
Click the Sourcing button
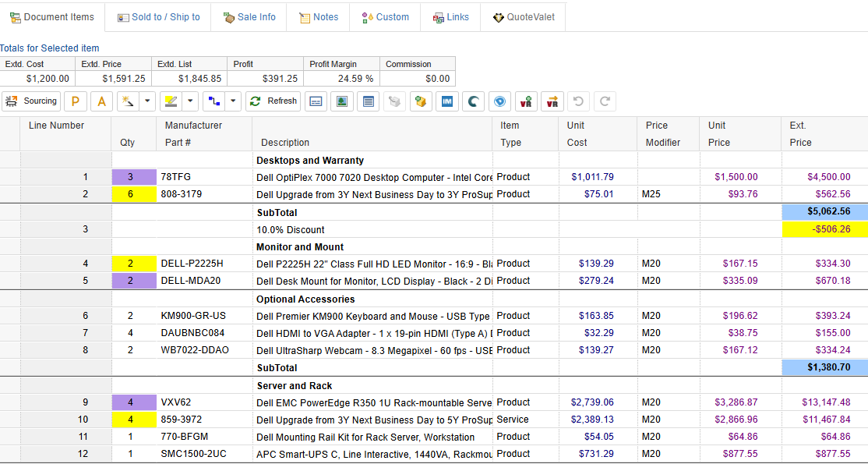30,101
